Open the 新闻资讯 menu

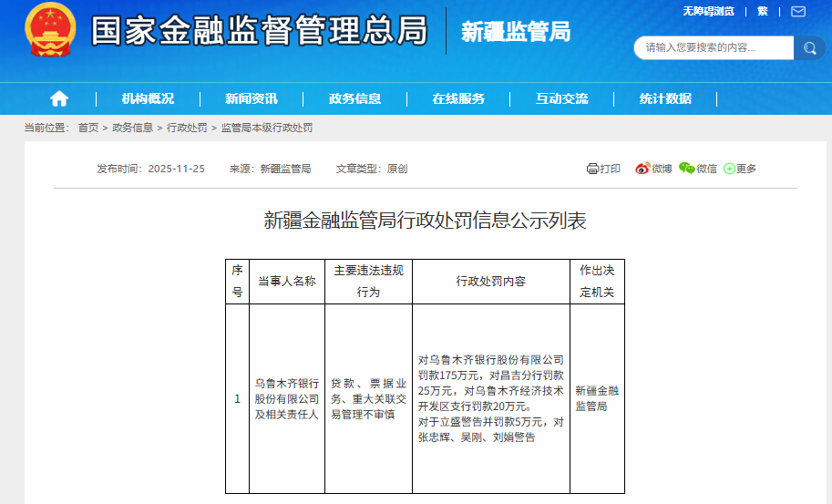point(251,98)
